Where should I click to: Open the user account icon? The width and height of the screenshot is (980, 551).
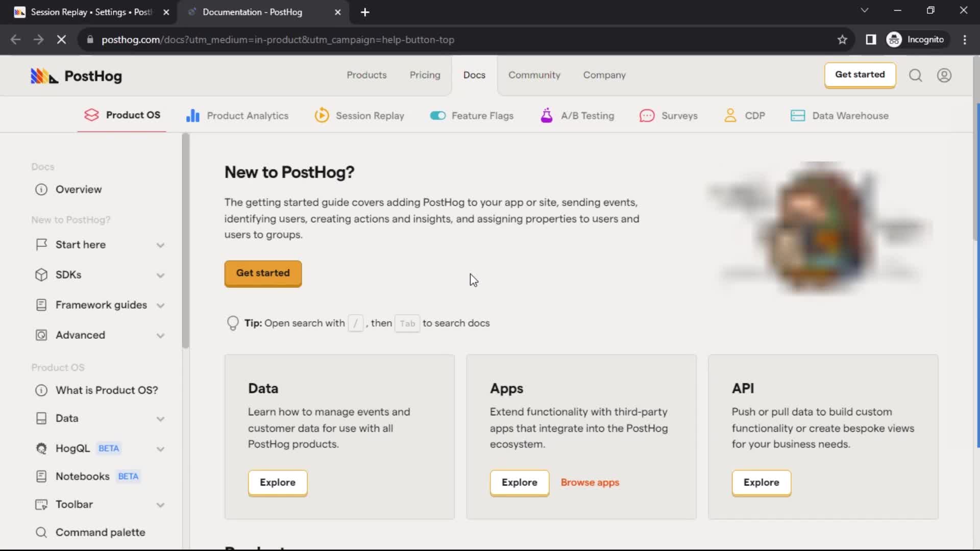click(944, 76)
